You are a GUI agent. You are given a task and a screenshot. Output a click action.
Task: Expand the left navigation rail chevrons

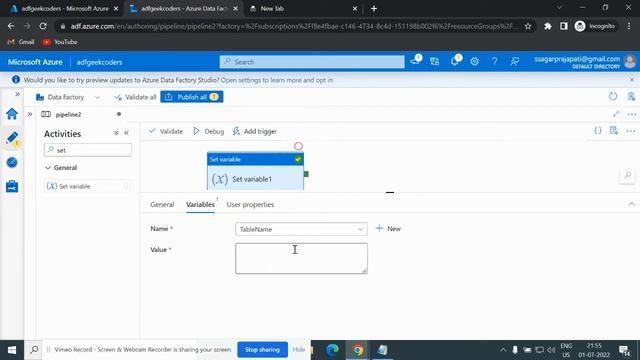[x=18, y=94]
